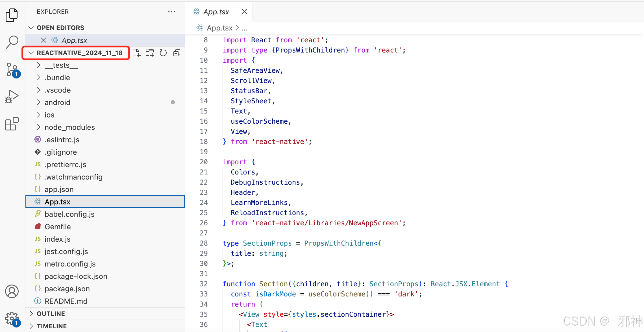Refresh the Explorer file tree
644x332 pixels.
(163, 53)
